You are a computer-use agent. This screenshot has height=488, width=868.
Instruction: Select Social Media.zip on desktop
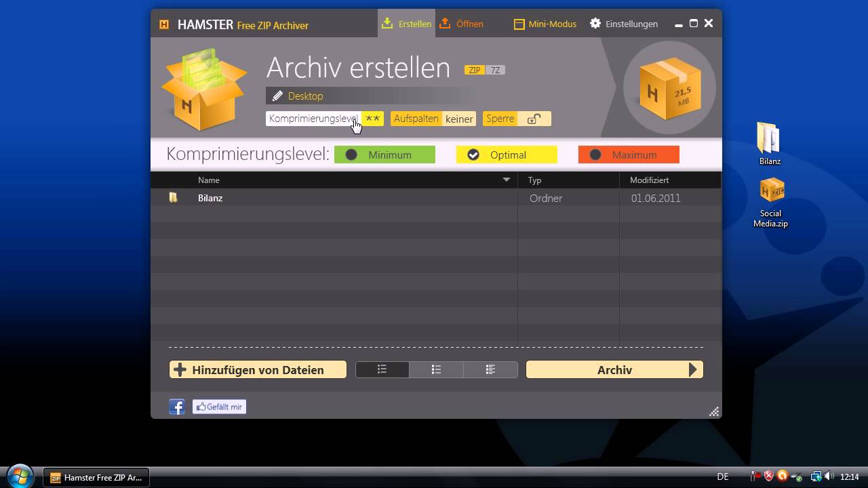(x=770, y=202)
